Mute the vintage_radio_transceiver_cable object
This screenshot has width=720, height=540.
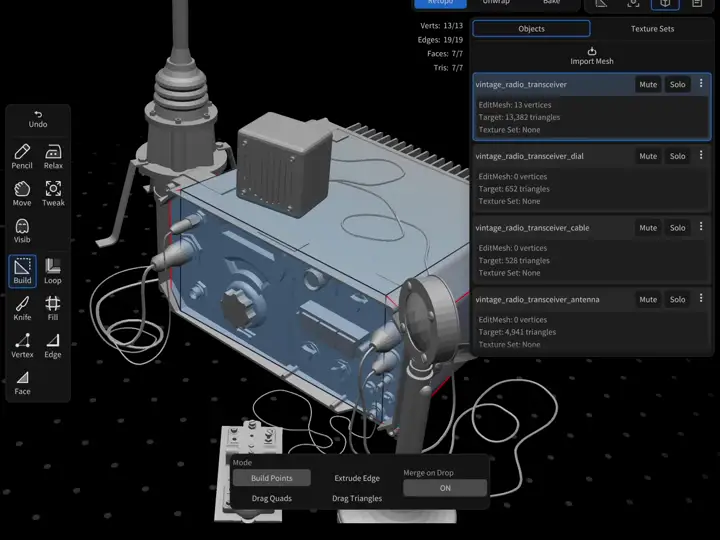[x=648, y=228]
